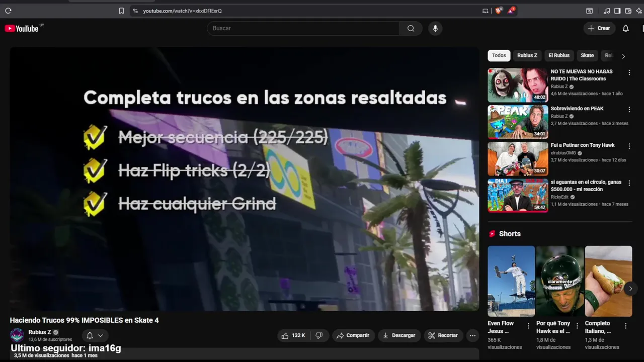Viewport: 644px width, 362px height.
Task: Start voice search with microphone icon
Action: (435, 28)
